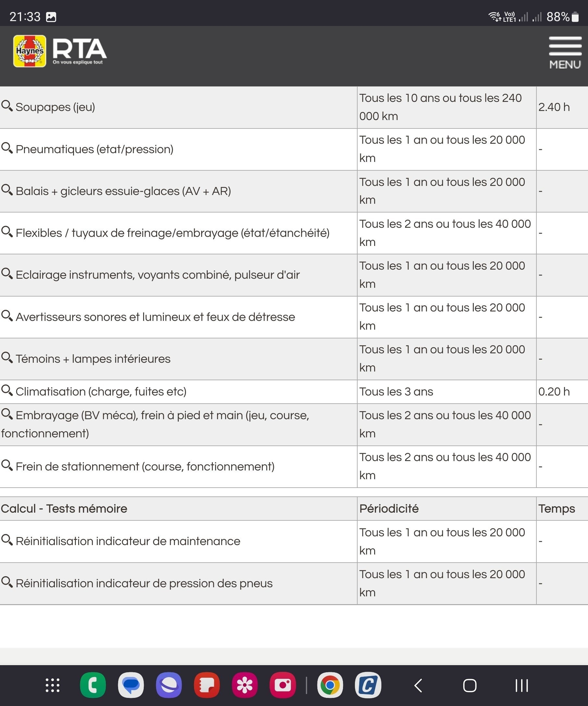Open Réinitialisation indicateur de maintenance entry
This screenshot has height=706, width=588.
[x=128, y=541]
